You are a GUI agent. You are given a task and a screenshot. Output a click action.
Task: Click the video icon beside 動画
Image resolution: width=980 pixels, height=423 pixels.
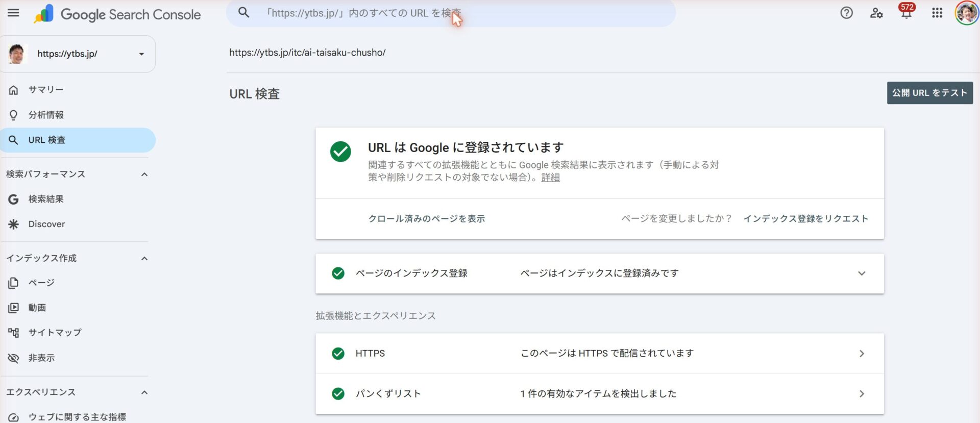coord(13,308)
